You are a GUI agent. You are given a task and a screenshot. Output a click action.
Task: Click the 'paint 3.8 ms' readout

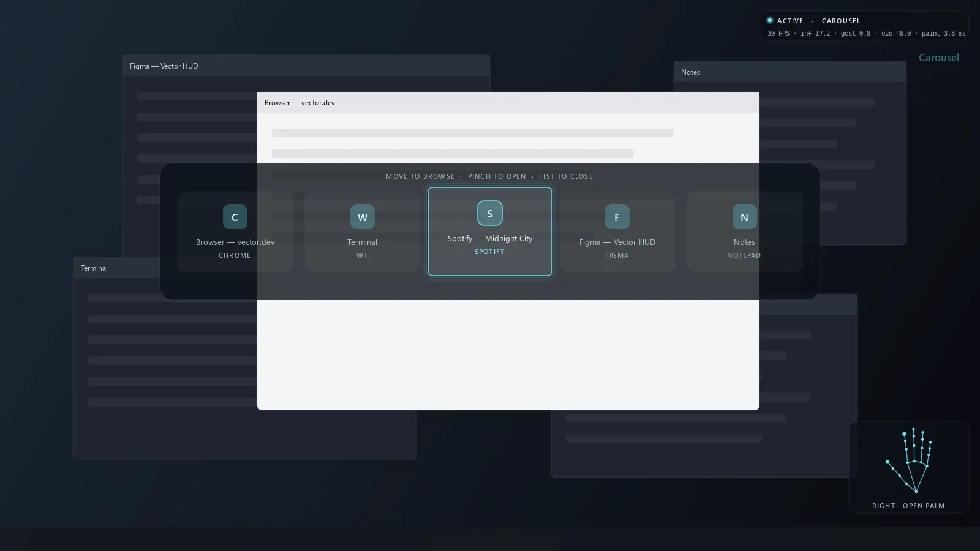944,34
